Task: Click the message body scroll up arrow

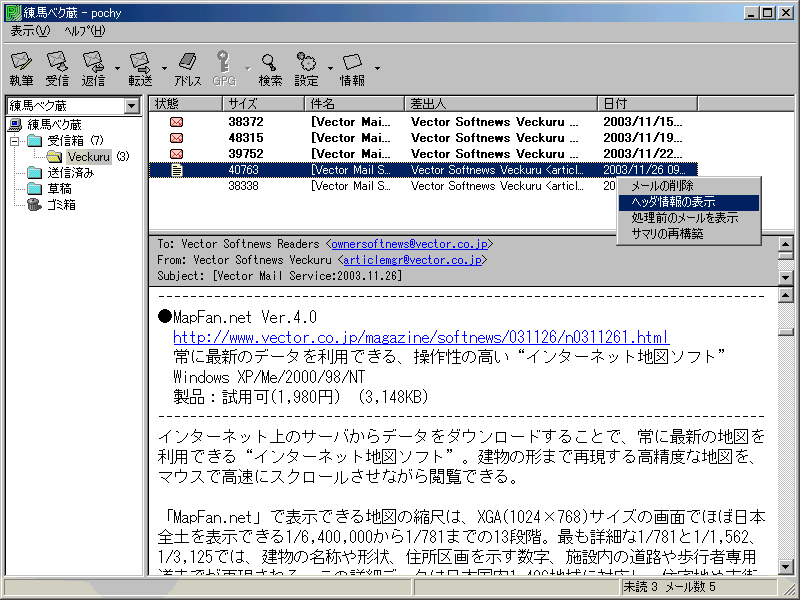Action: click(786, 295)
